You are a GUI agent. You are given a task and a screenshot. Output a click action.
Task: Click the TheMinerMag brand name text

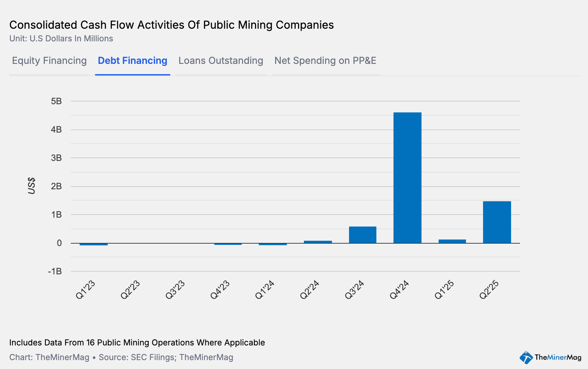(558, 357)
